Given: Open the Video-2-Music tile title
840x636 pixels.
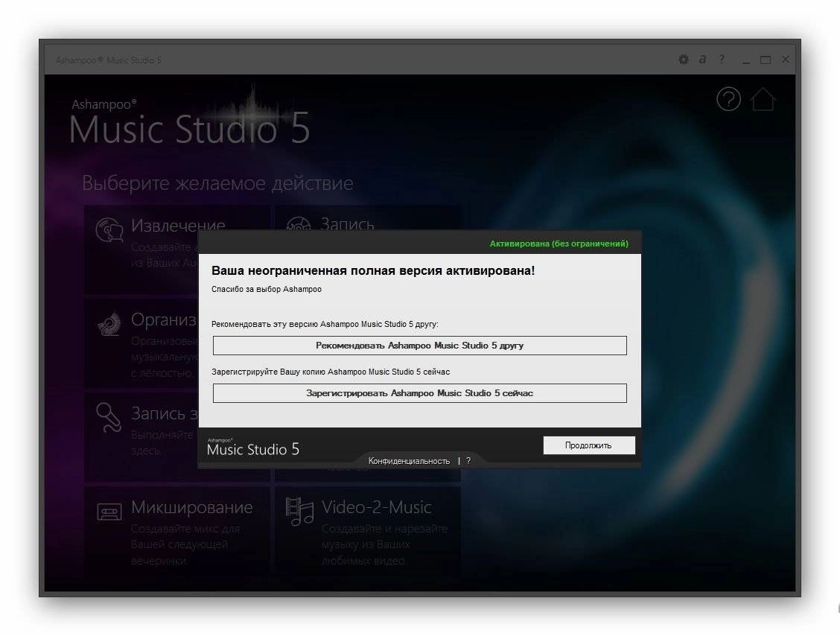Looking at the screenshot, I should [x=377, y=507].
